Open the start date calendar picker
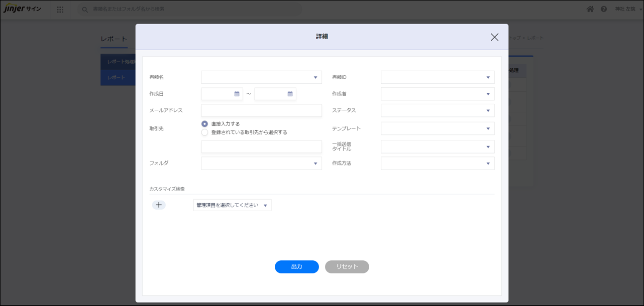This screenshot has width=644, height=306. [237, 94]
